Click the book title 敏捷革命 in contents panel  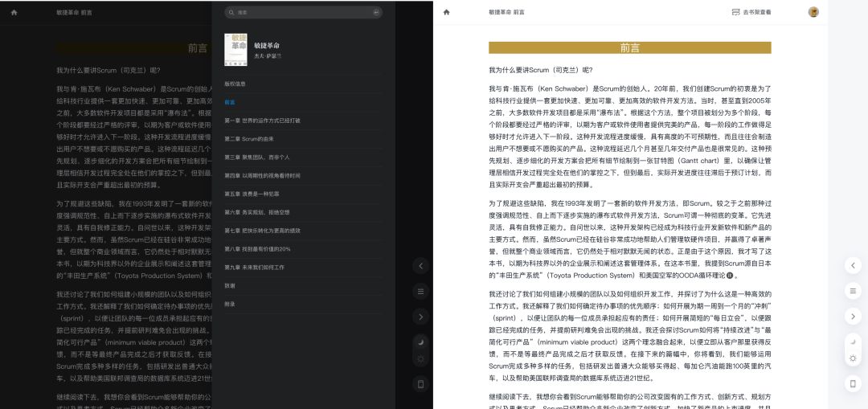point(267,45)
